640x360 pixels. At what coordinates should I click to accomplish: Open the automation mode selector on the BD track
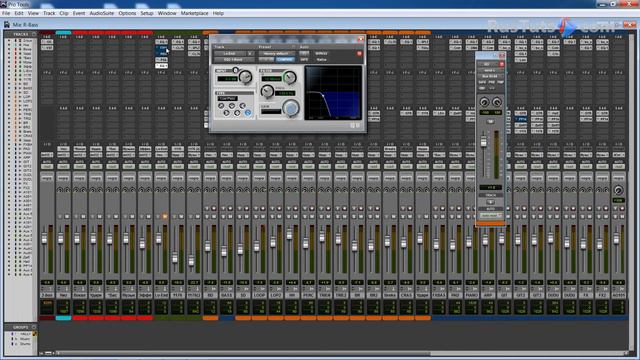[210, 167]
